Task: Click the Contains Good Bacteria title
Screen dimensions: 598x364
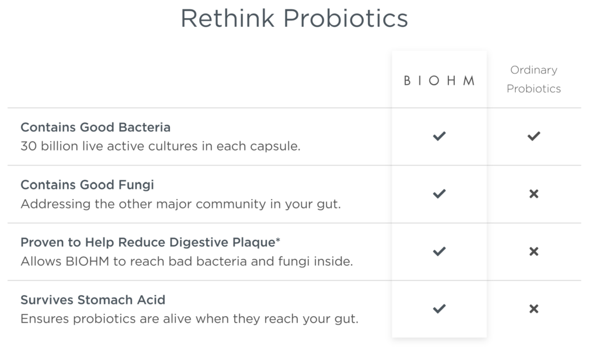Action: click(95, 127)
